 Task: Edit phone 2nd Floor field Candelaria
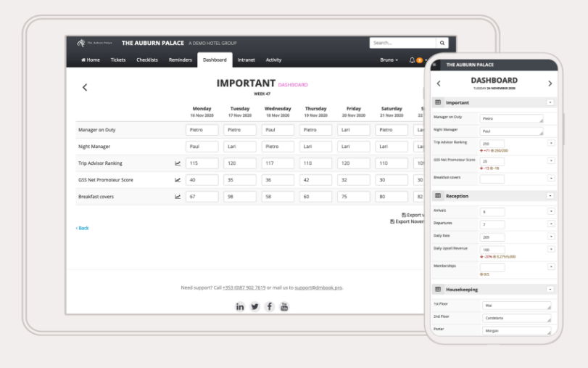pyautogui.click(x=517, y=318)
